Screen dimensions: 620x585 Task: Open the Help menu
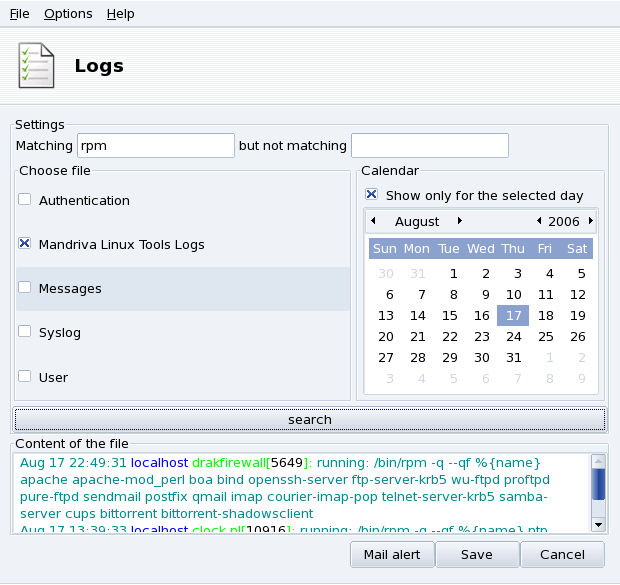(x=120, y=14)
